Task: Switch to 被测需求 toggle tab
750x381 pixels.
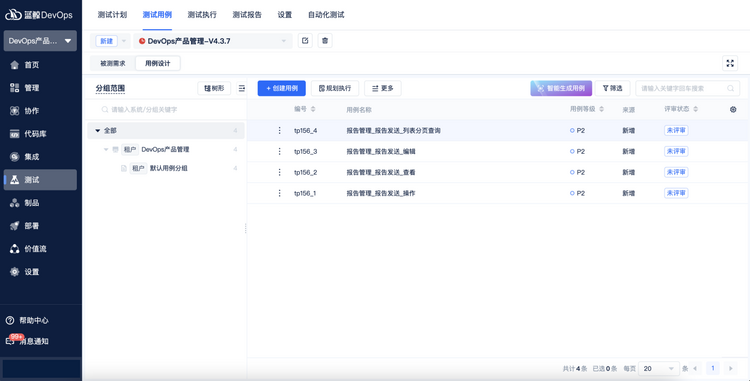Action: tap(113, 63)
